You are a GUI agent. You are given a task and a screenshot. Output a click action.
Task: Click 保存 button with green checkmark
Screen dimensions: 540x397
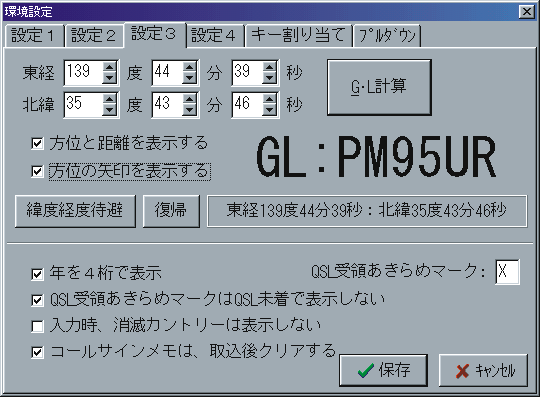click(383, 370)
